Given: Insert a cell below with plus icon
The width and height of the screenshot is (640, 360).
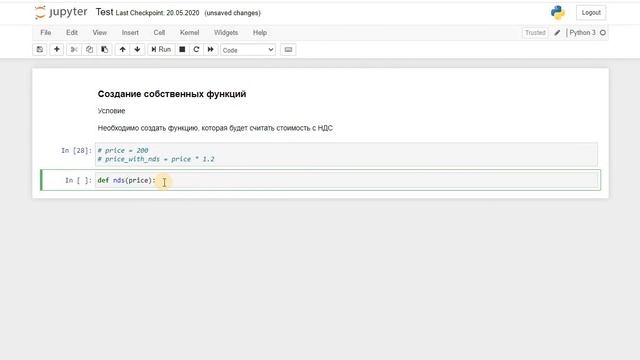Looking at the screenshot, I should coord(57,50).
